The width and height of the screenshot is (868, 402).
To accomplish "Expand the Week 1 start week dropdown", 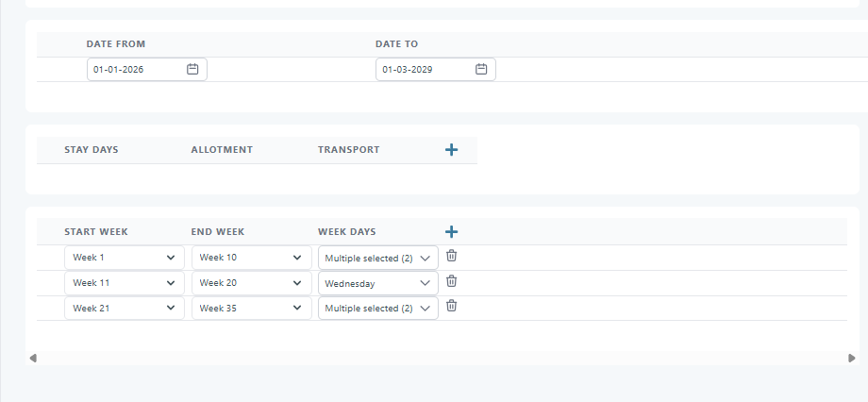I will 124,258.
